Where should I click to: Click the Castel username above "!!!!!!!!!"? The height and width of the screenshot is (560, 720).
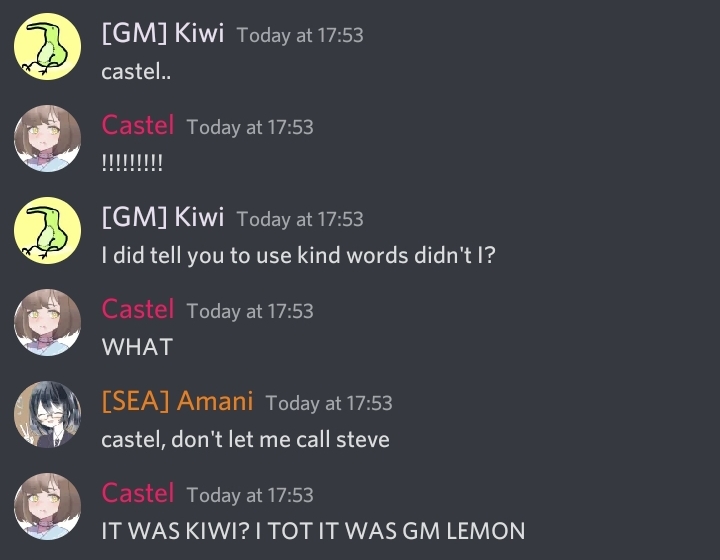point(138,125)
